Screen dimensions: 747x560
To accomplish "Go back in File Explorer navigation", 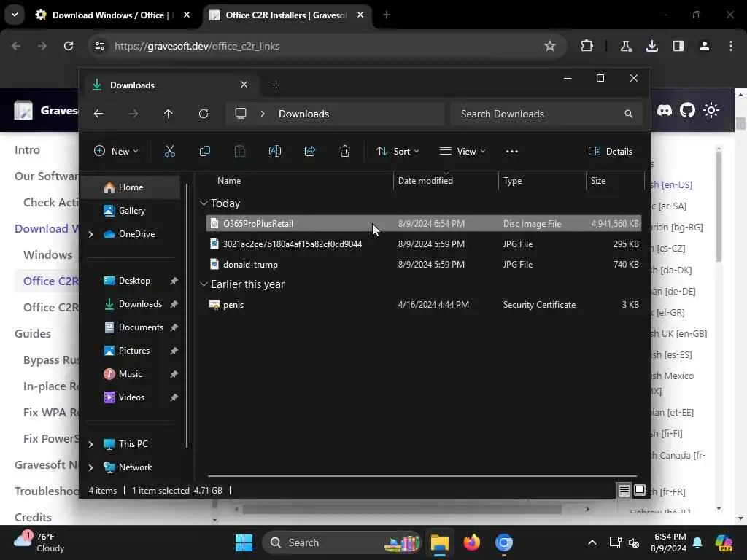I will click(x=98, y=114).
